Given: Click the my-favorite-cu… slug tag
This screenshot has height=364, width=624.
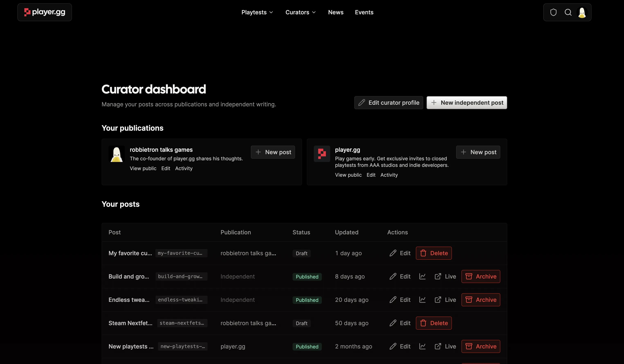Looking at the screenshot, I should point(181,253).
